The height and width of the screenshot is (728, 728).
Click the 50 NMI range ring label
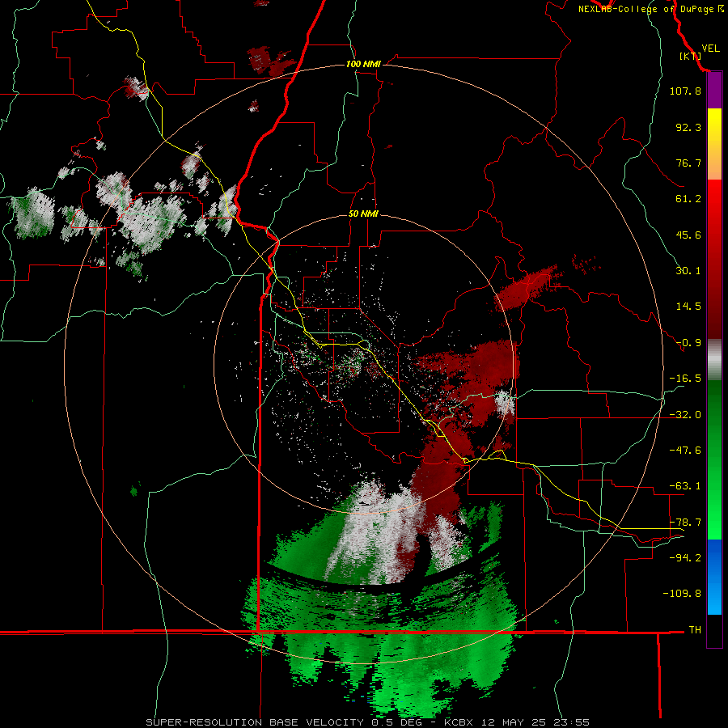(x=363, y=214)
